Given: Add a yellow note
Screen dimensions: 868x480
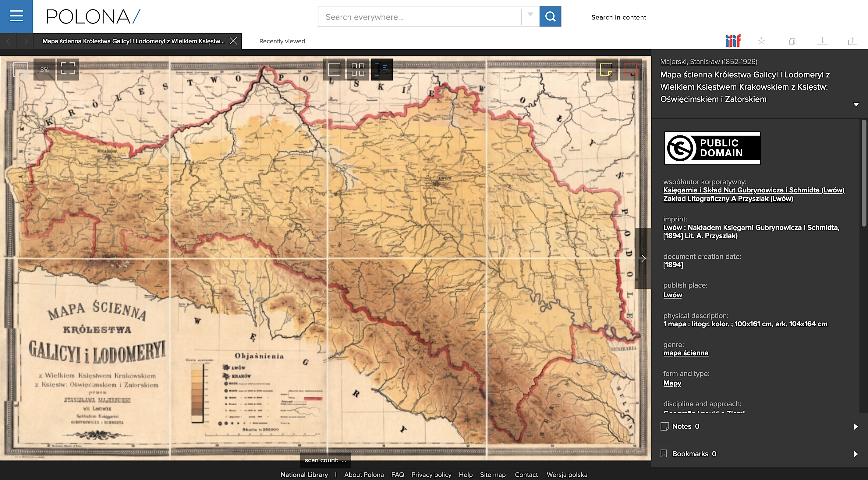Looking at the screenshot, I should [x=606, y=70].
